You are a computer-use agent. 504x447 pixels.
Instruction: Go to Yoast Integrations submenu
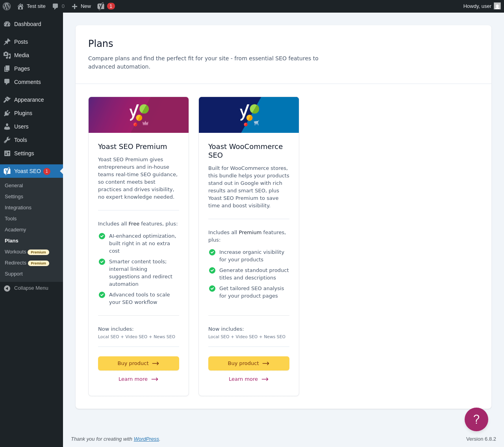(31, 208)
